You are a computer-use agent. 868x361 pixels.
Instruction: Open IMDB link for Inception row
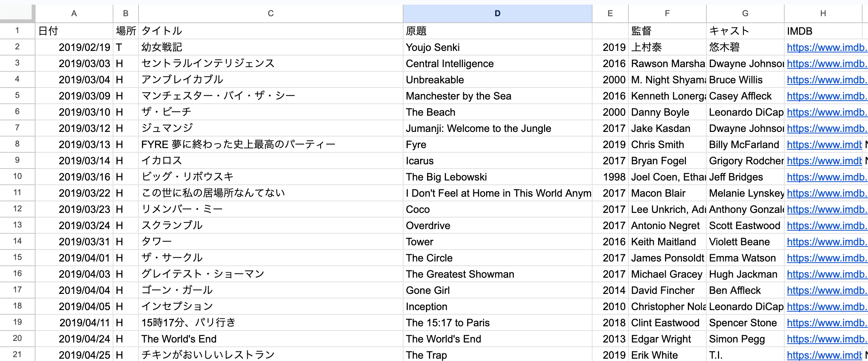click(827, 307)
